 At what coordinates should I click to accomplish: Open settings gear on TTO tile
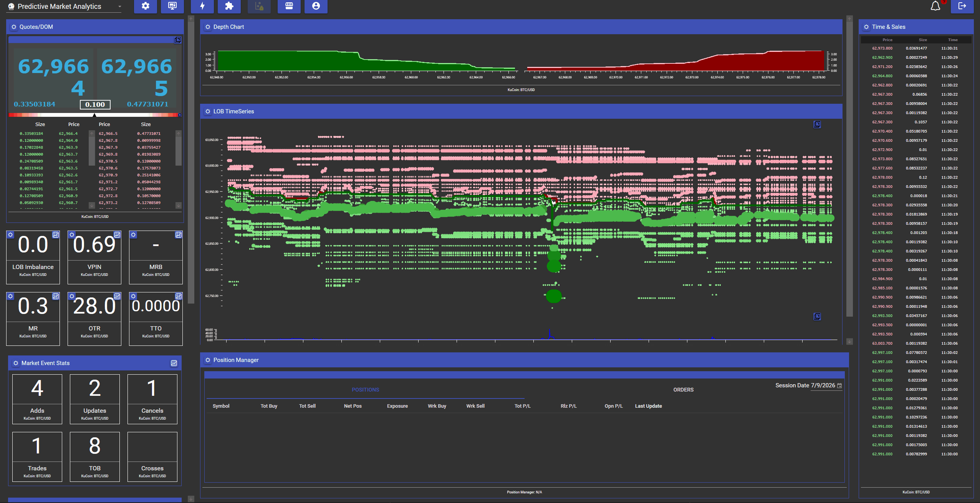[133, 296]
